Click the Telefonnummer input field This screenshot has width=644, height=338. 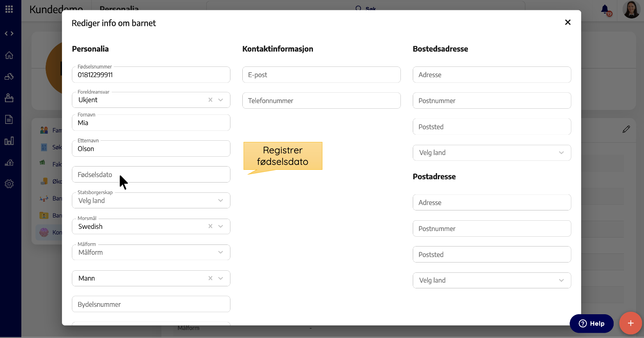pos(321,100)
